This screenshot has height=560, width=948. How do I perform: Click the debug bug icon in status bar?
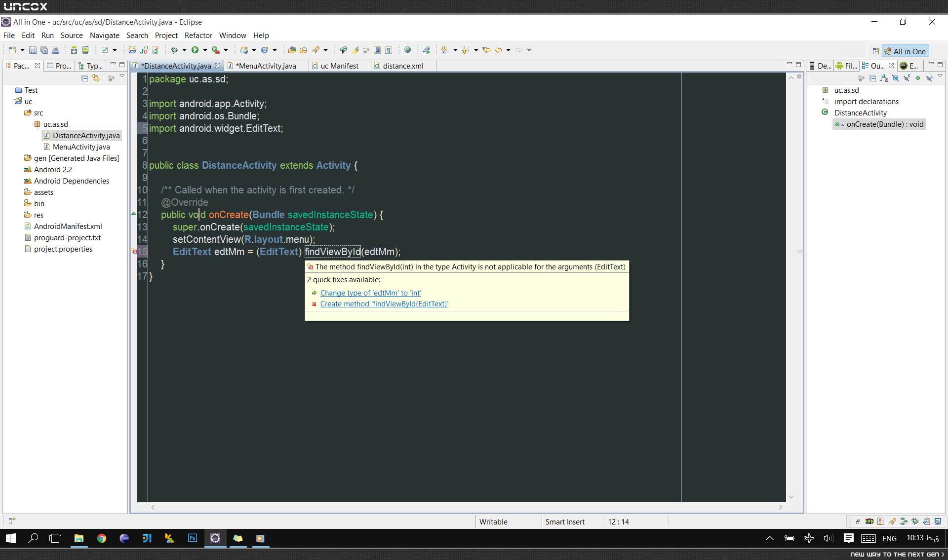(915, 521)
